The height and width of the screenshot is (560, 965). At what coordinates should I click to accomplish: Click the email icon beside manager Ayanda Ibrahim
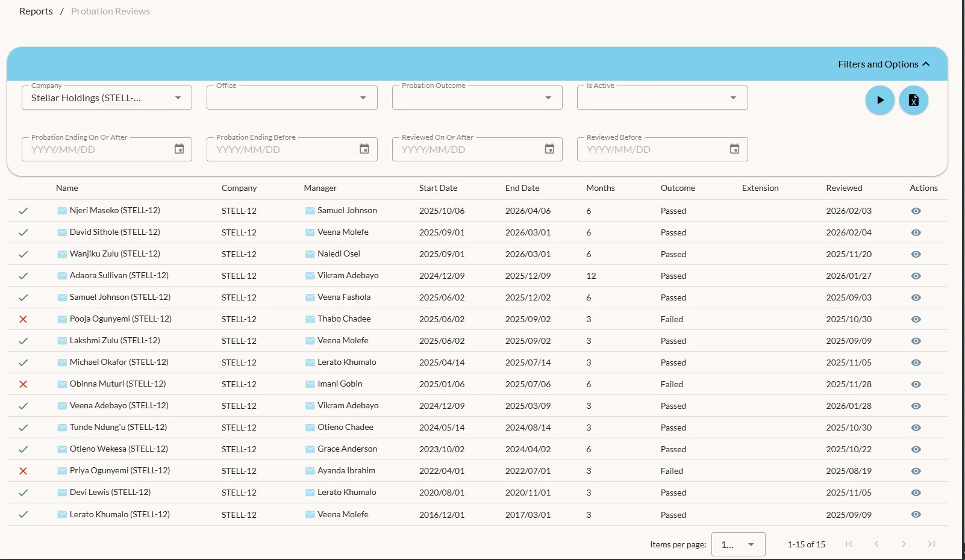coord(310,471)
